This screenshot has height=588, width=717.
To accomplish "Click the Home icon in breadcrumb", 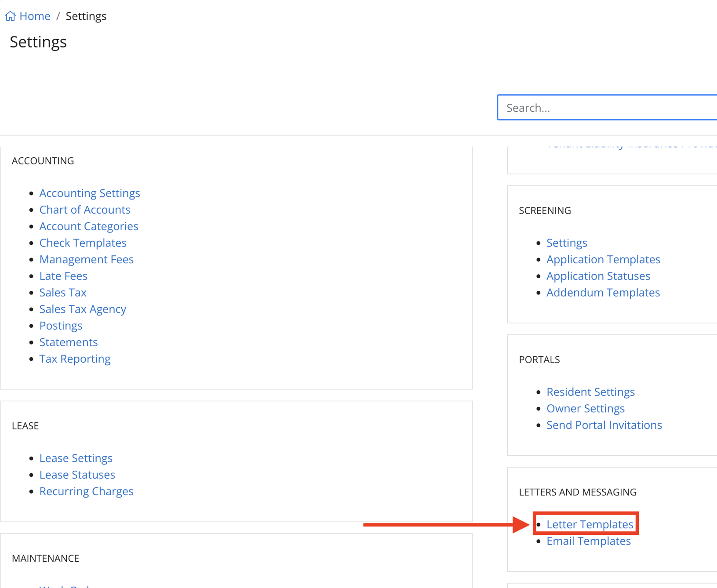I will pyautogui.click(x=10, y=16).
